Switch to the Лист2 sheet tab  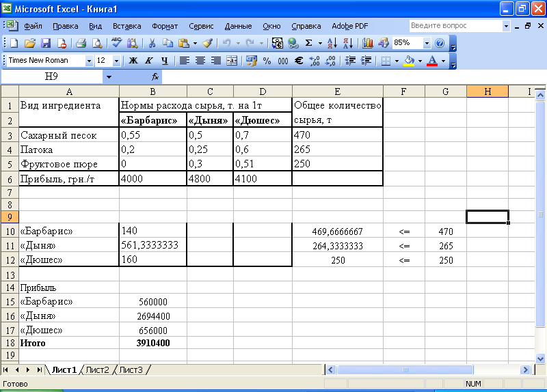(97, 369)
